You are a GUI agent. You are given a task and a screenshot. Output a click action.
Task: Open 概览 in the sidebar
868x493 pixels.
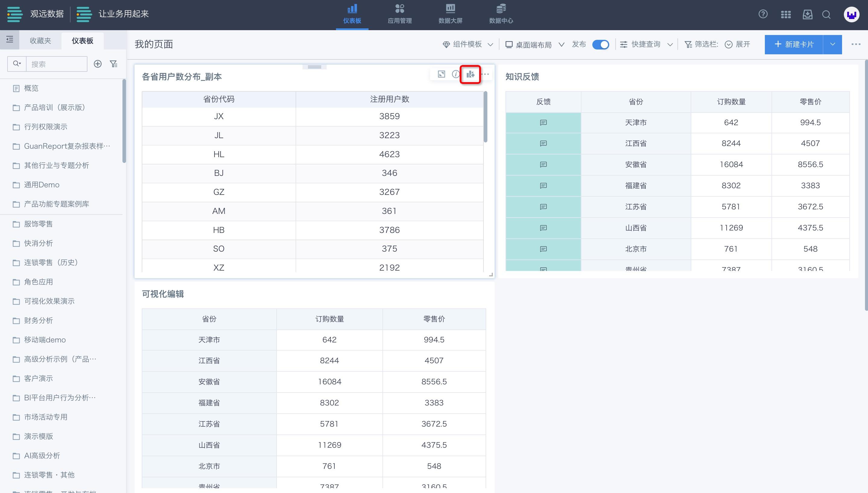[x=31, y=88]
